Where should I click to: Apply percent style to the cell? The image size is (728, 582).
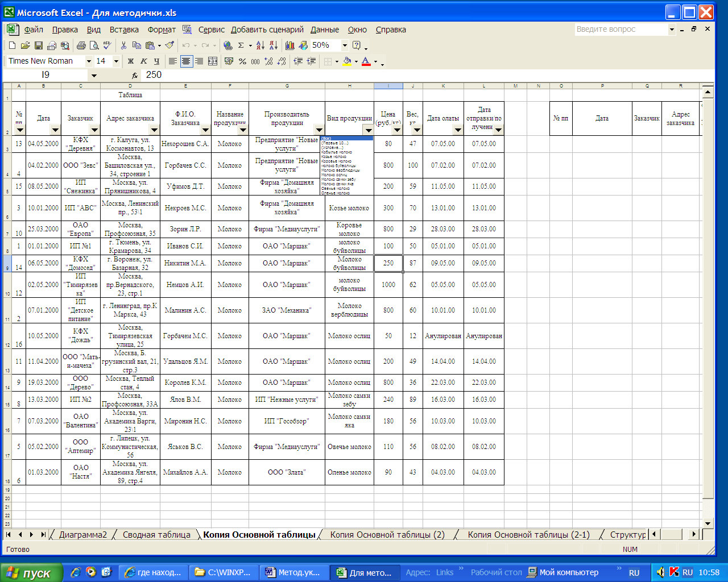coord(242,61)
